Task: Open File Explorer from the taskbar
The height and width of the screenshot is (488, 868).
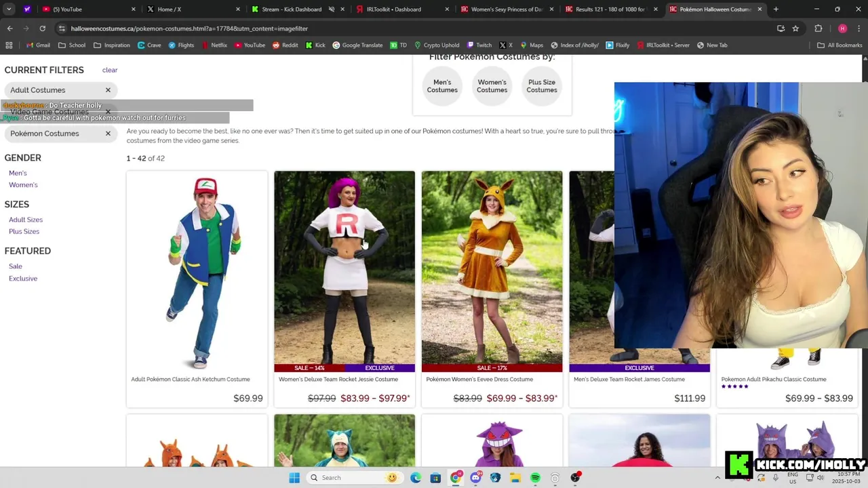Action: pos(515,478)
